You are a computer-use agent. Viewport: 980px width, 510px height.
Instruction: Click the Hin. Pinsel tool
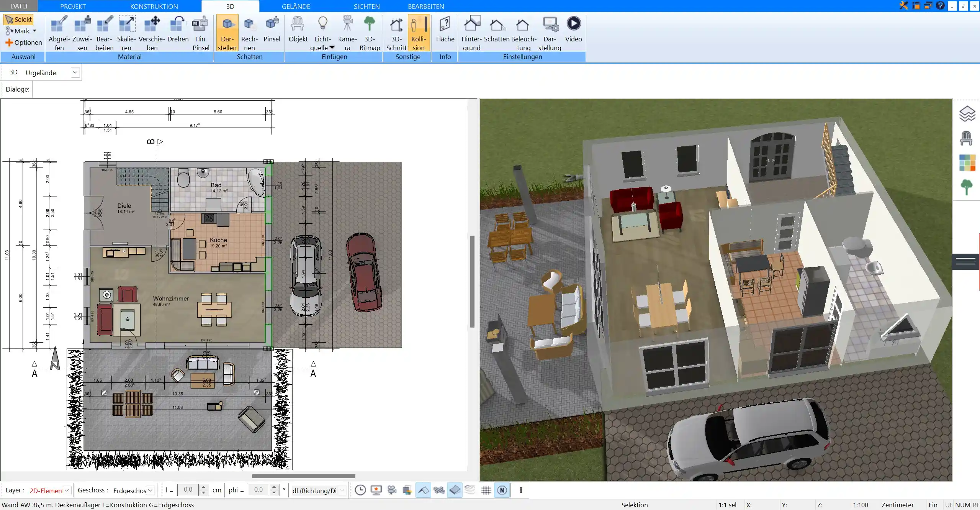click(x=201, y=33)
